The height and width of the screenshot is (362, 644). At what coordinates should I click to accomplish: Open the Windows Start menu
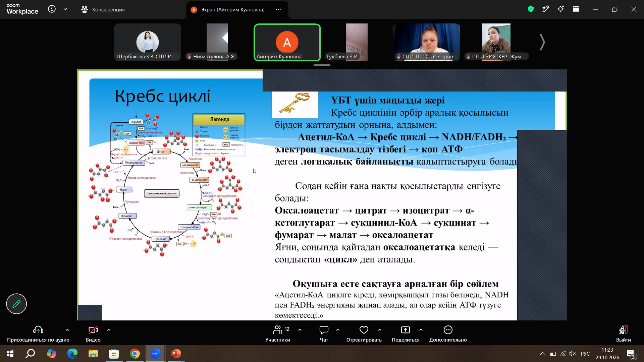click(x=10, y=354)
